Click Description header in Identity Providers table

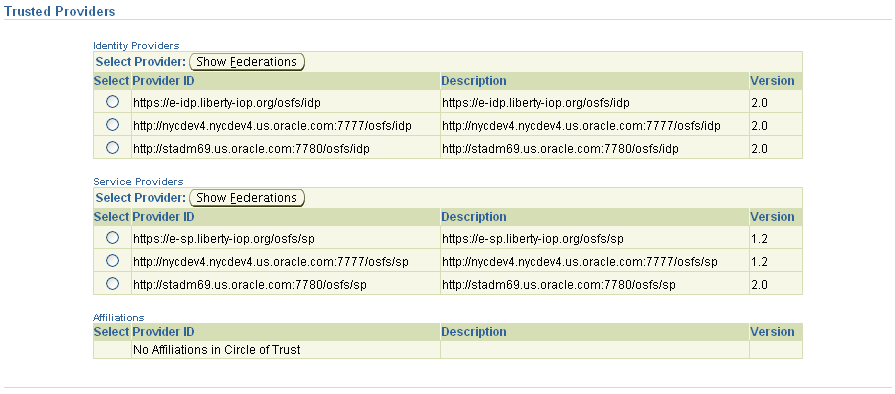[474, 81]
